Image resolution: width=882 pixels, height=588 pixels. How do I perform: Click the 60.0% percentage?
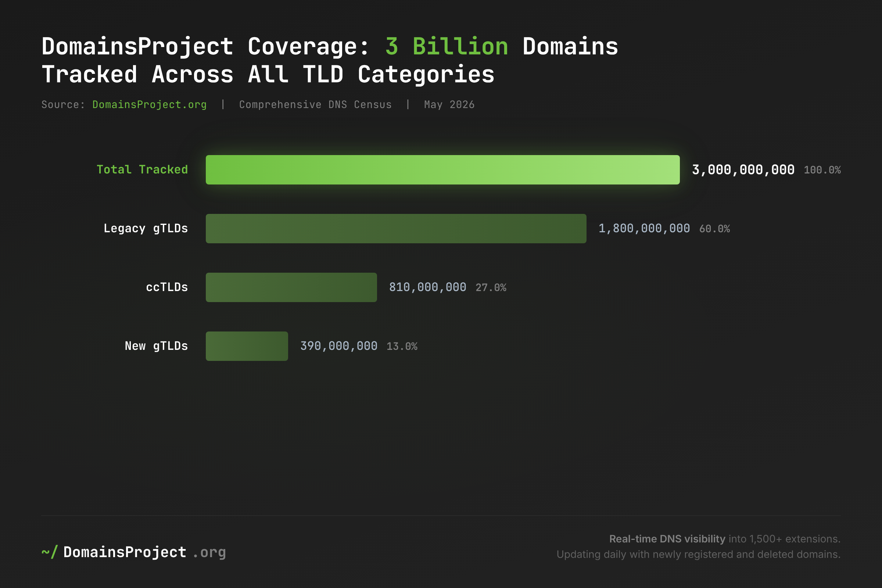click(714, 229)
